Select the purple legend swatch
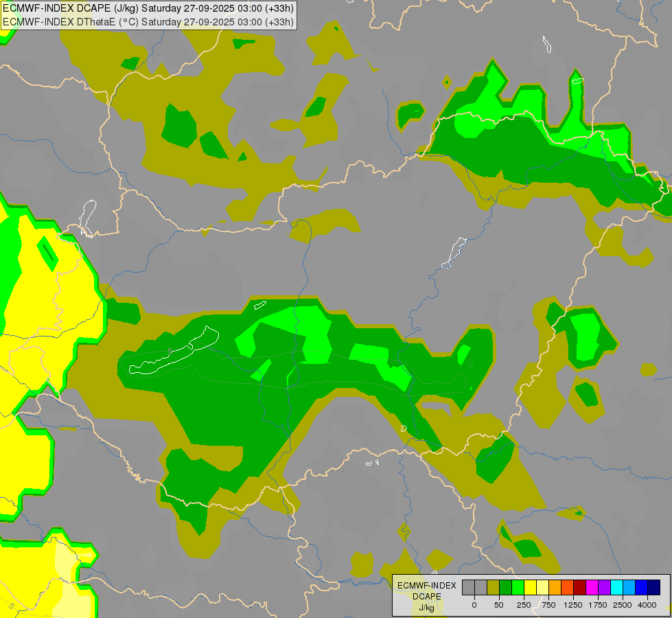This screenshot has height=618, width=672. [604, 587]
